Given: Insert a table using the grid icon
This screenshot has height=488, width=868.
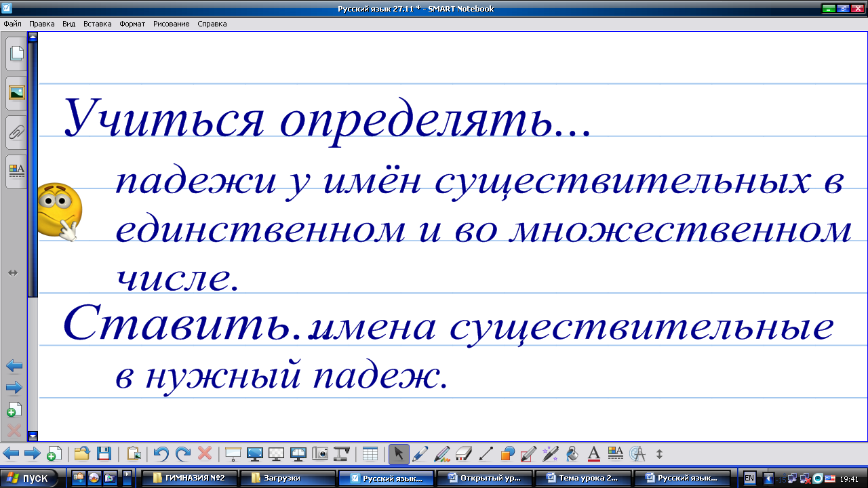Looking at the screenshot, I should click(370, 453).
